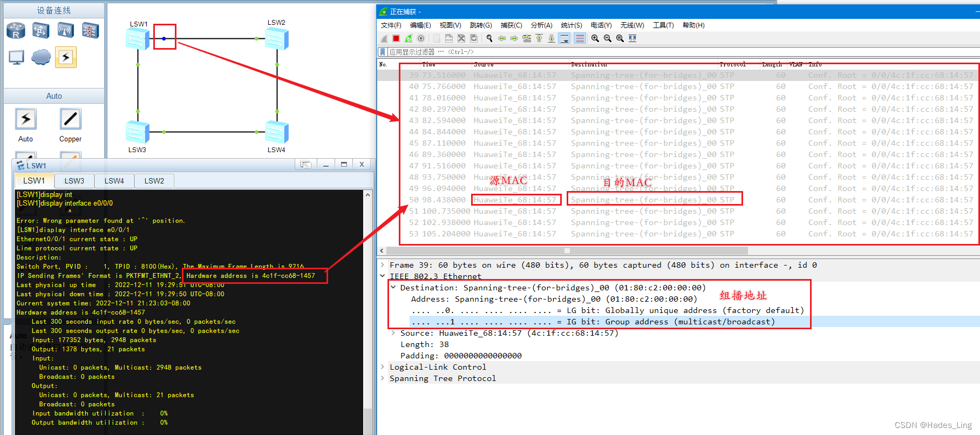Click the left arrow of packet list scrollbar
Screen dimensions: 980x435
[x=382, y=250]
